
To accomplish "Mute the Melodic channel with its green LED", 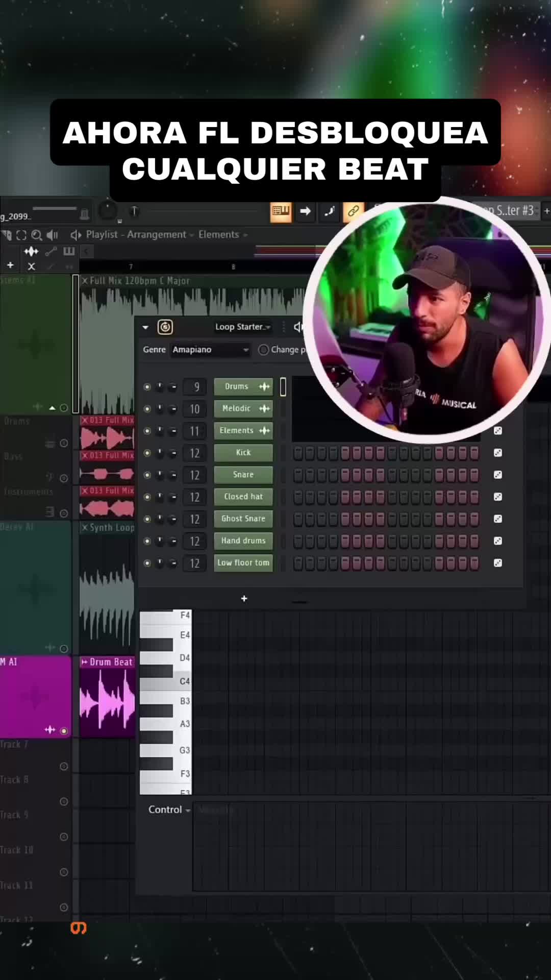I will (x=147, y=409).
